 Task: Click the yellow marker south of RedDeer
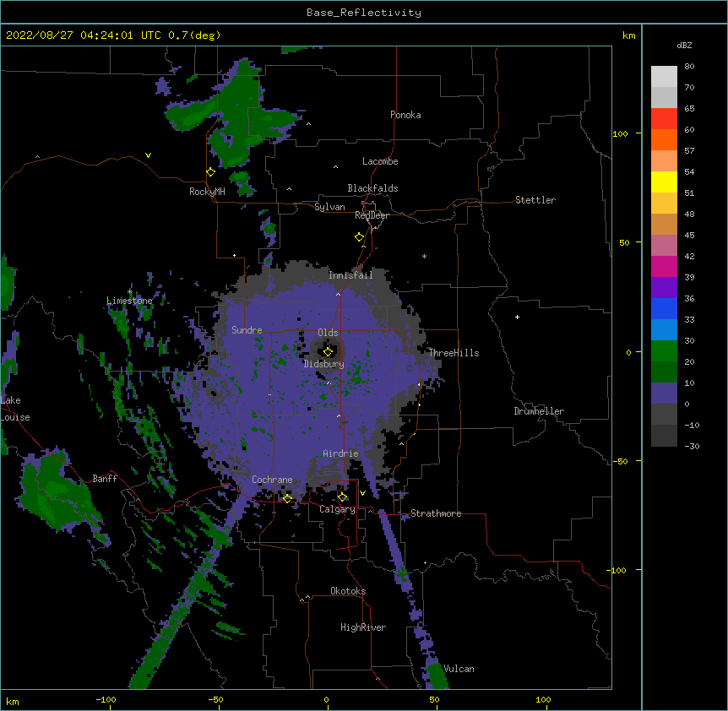[360, 237]
